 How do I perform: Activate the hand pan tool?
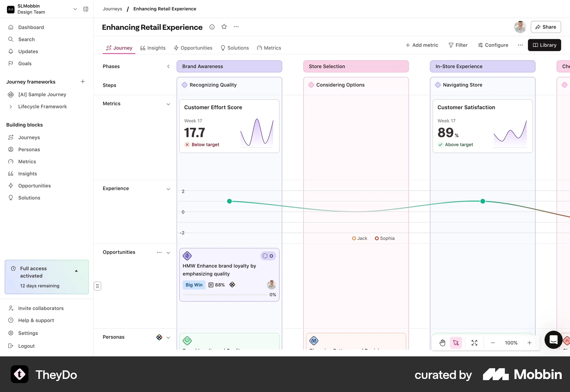(x=442, y=343)
